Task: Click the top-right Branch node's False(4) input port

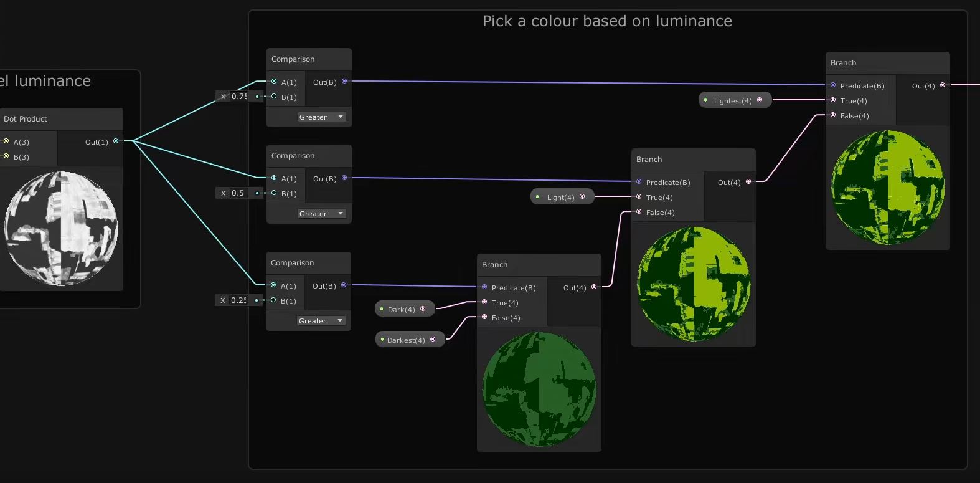Action: [833, 115]
